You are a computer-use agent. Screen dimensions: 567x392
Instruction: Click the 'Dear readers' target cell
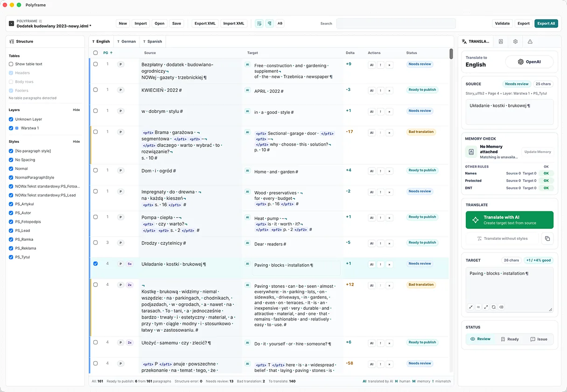[296, 244]
